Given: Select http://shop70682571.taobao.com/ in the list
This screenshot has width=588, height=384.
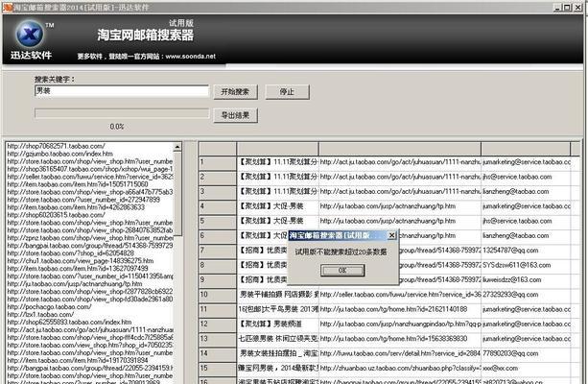Looking at the screenshot, I should tap(56, 146).
